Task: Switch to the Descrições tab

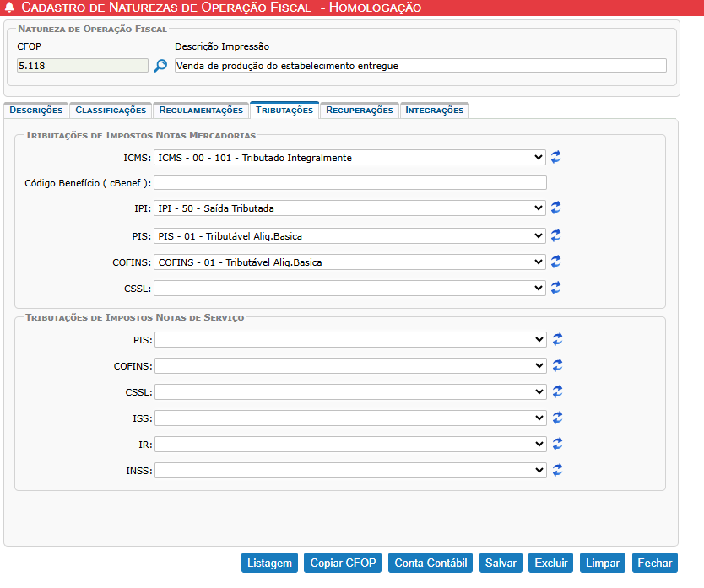Action: click(35, 110)
